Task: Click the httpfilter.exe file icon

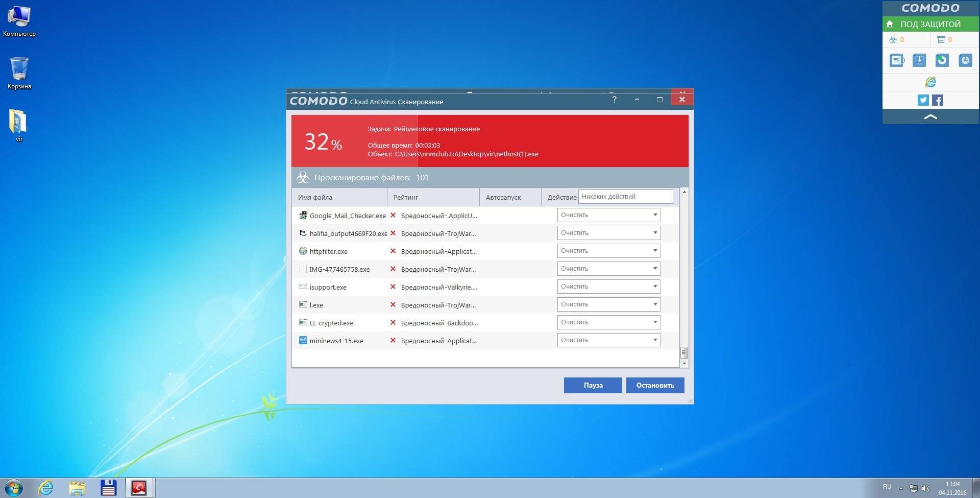Action: coord(303,251)
